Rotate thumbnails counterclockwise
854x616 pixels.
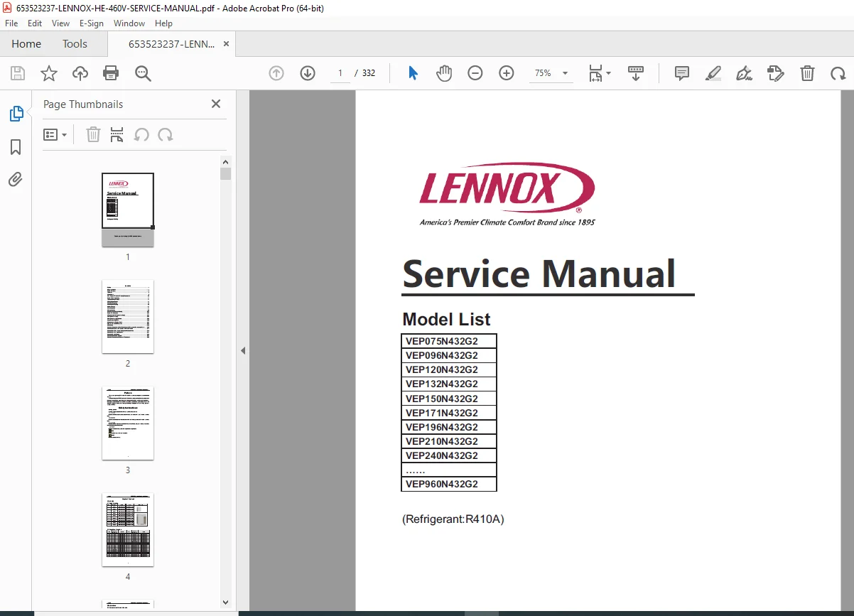[x=141, y=134]
